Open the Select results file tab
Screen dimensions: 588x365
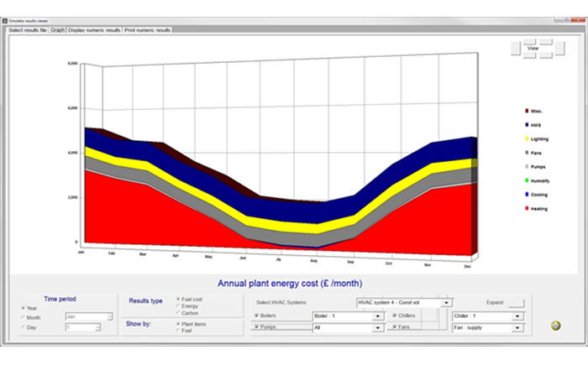(28, 30)
